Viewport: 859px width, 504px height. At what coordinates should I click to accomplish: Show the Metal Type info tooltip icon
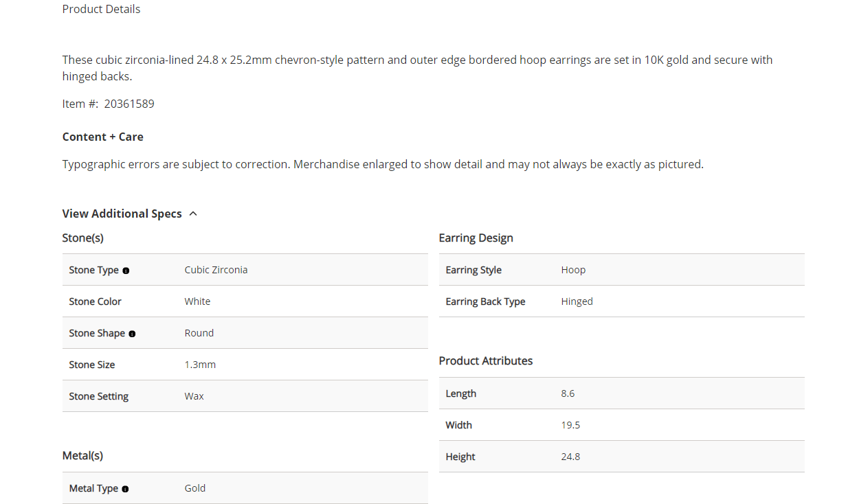[125, 489]
